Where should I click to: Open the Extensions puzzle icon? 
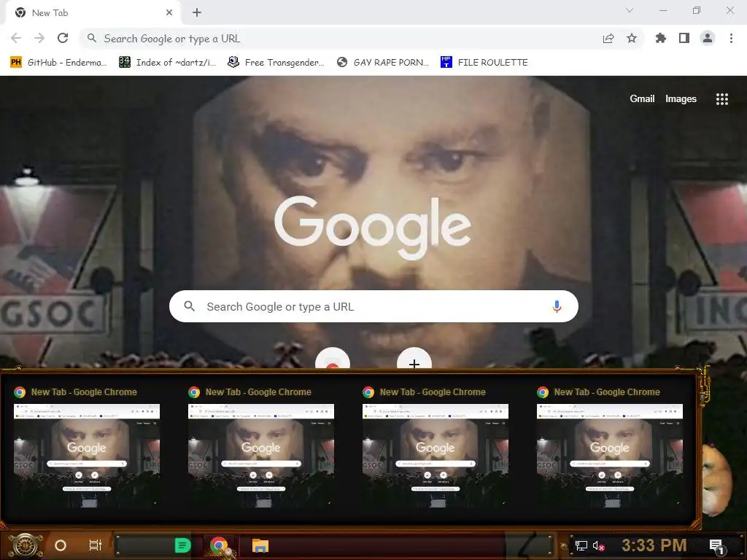(x=661, y=38)
